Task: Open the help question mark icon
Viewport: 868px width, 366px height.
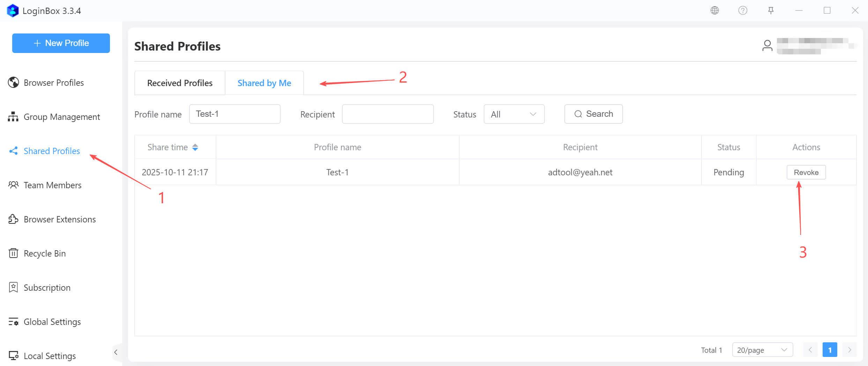Action: pos(743,10)
